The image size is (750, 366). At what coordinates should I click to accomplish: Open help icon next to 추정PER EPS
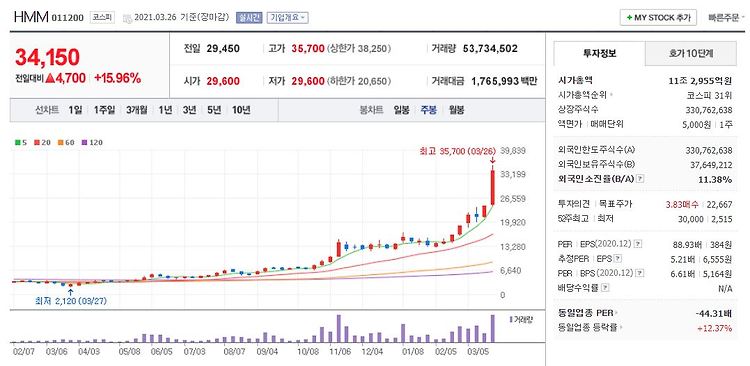[x=618, y=259]
